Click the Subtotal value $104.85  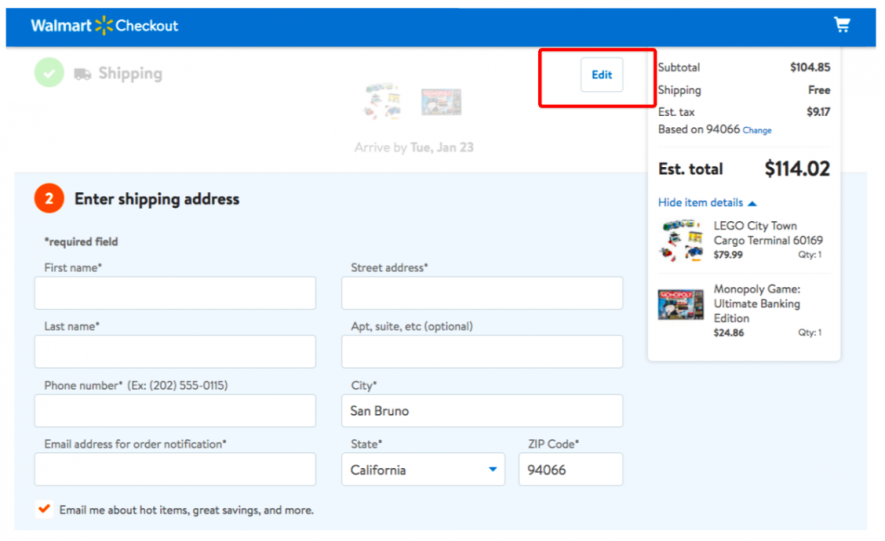810,67
